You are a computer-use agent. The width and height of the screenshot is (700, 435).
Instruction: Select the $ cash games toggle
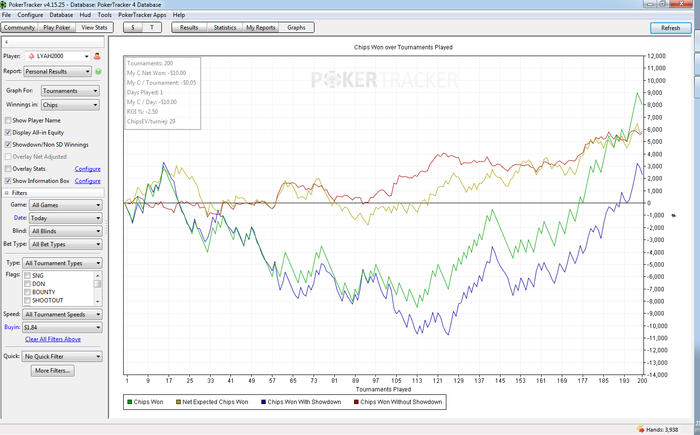coord(133,28)
